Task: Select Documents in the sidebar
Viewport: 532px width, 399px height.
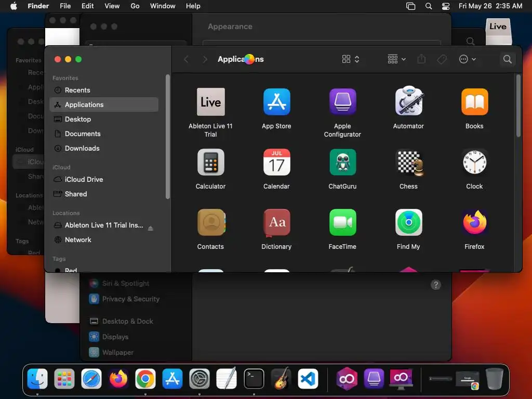Action: (x=104, y=134)
